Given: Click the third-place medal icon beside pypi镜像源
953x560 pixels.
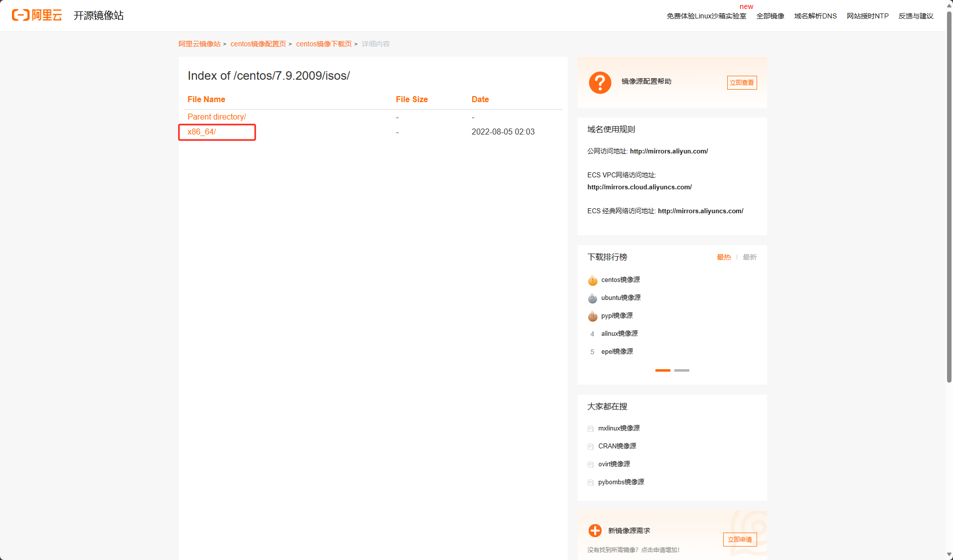Looking at the screenshot, I should (x=592, y=316).
